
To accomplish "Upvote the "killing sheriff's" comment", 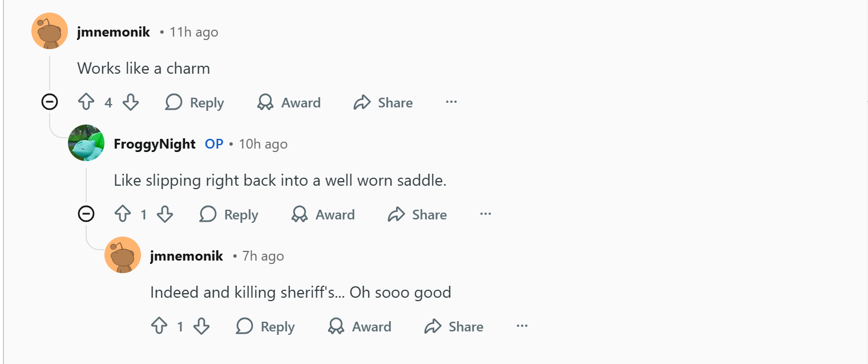I will pyautogui.click(x=159, y=327).
